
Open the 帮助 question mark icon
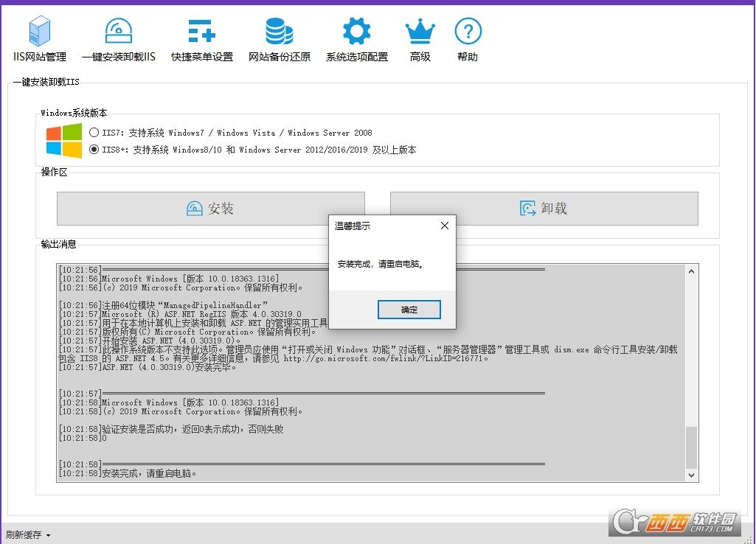click(468, 31)
